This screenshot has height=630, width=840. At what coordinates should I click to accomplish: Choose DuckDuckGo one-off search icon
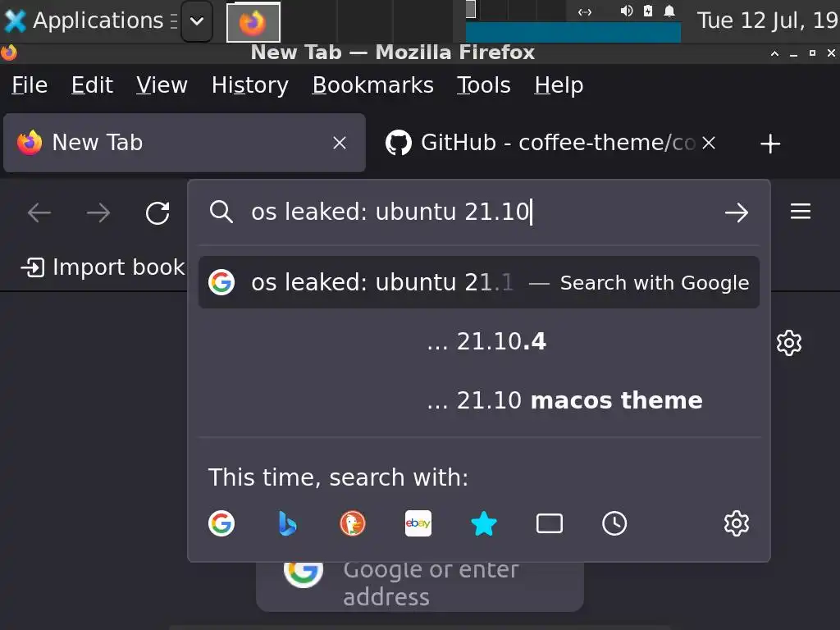(353, 523)
